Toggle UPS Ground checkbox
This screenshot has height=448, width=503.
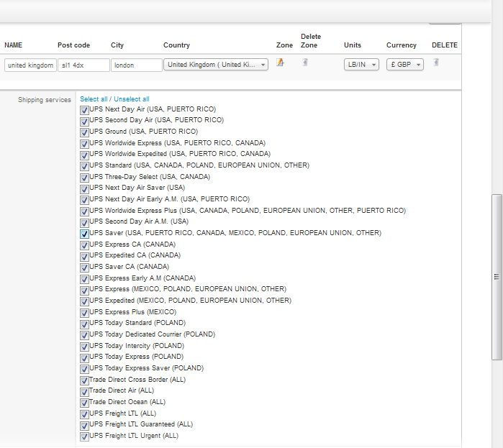(85, 132)
